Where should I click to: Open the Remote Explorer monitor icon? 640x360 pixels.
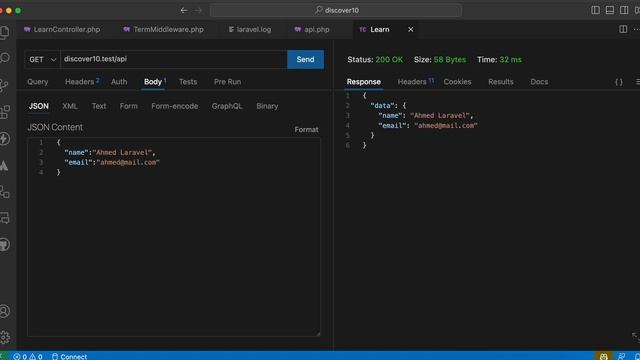click(5, 218)
